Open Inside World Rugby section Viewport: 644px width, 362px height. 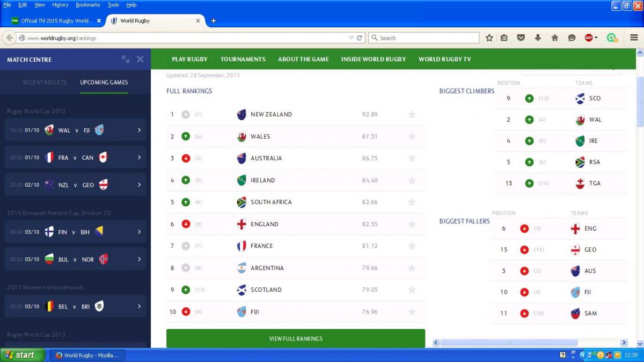coord(374,60)
